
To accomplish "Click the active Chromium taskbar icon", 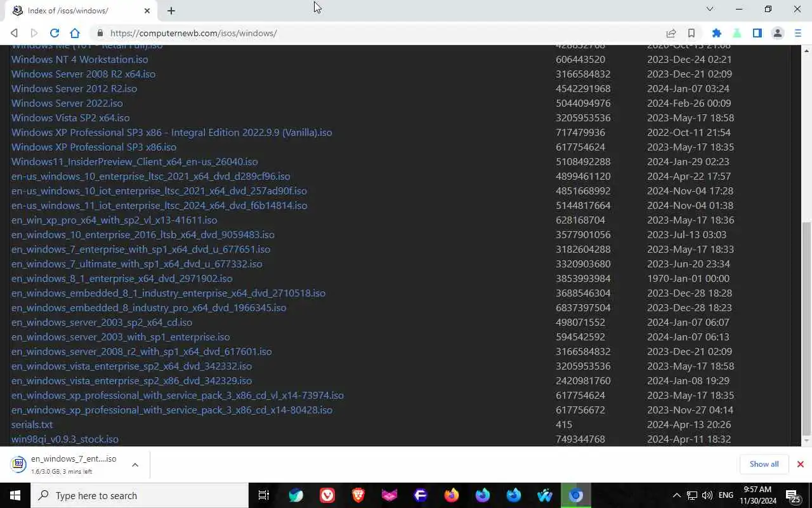I will click(x=576, y=495).
